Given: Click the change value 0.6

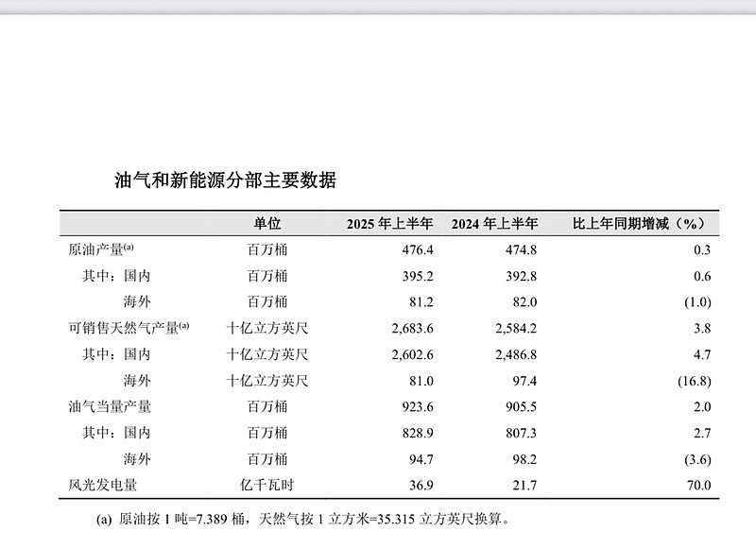Looking at the screenshot, I should (x=702, y=276).
